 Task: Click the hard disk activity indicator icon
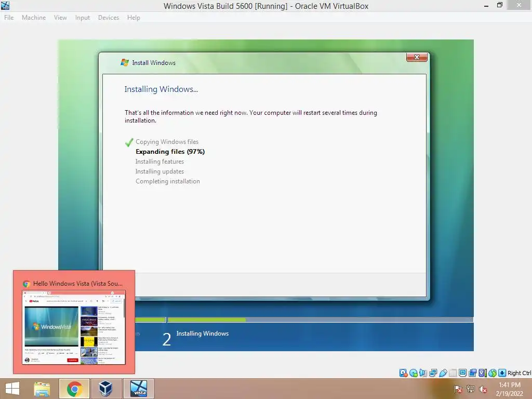tap(403, 373)
